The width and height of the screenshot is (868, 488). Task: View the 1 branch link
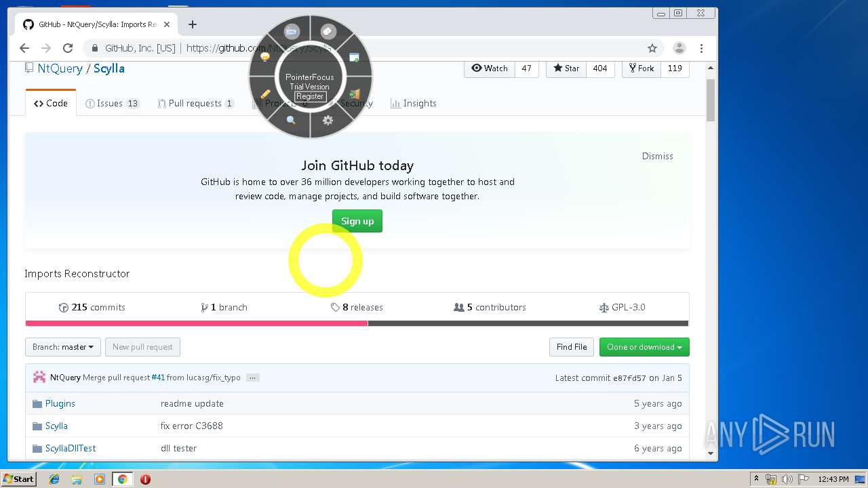pos(224,307)
